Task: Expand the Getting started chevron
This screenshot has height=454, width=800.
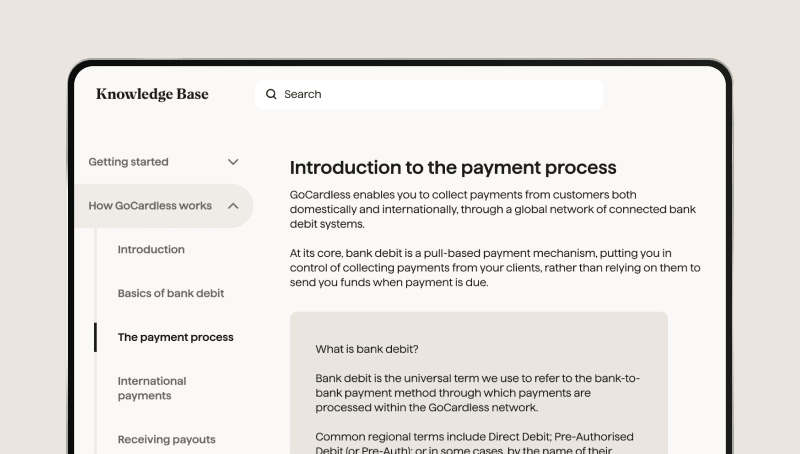Action: coord(233,162)
